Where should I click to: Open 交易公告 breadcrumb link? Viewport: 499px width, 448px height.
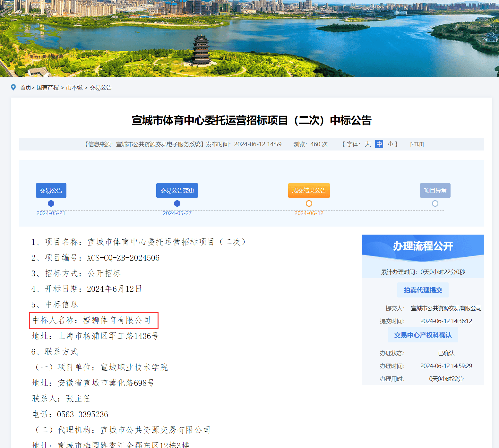pos(101,88)
